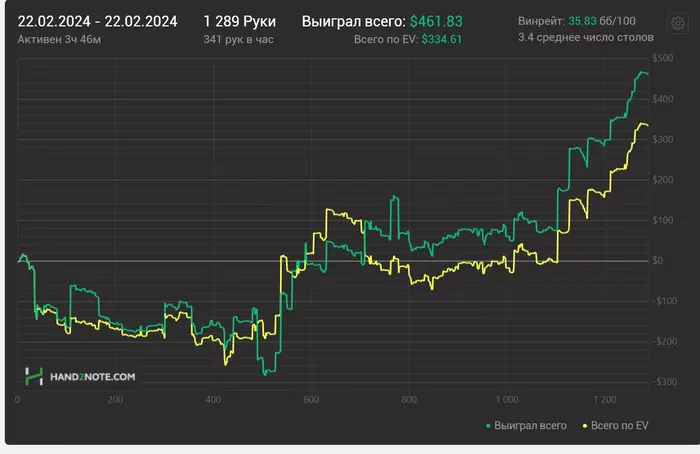Click the total won value $461.83
Image resolution: width=700 pixels, height=454 pixels.
pos(436,21)
